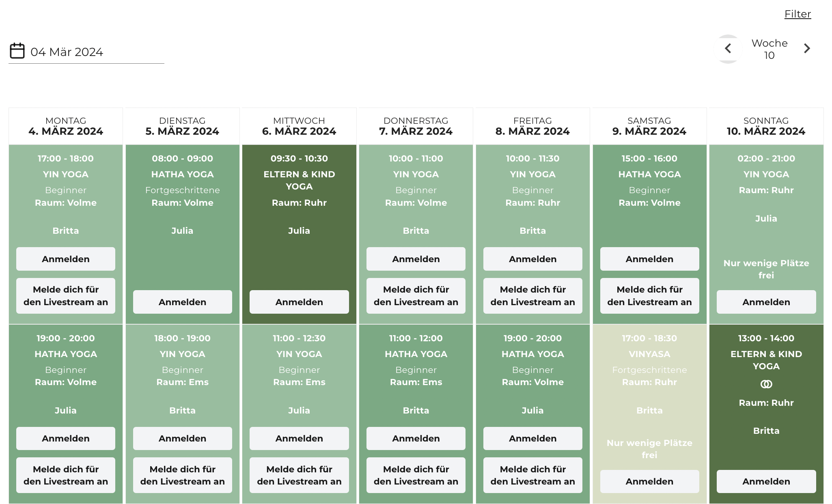Advance to next week with right chevron
Viewport: 832px width, 504px height.
click(x=807, y=49)
